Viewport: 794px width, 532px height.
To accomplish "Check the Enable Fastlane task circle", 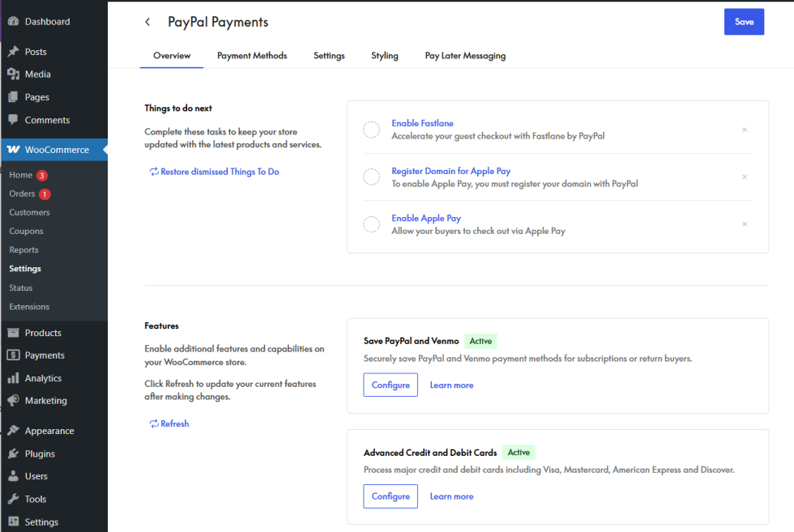I will point(371,130).
